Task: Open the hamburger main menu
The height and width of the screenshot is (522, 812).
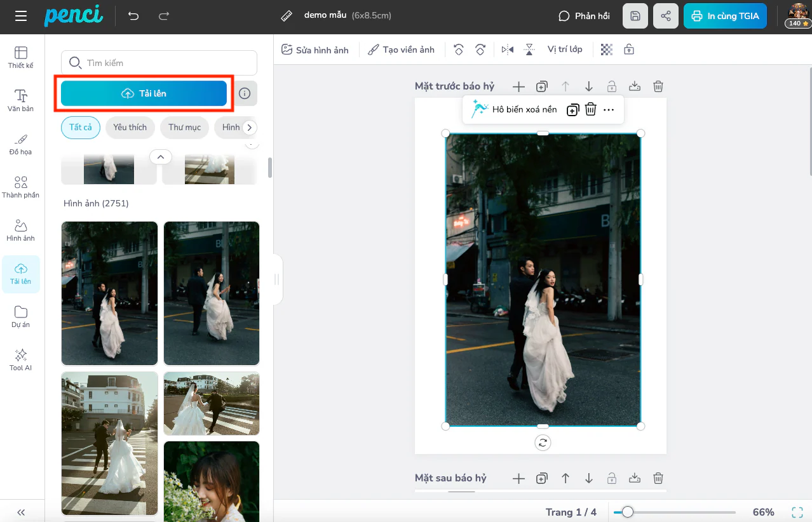Action: [x=21, y=16]
